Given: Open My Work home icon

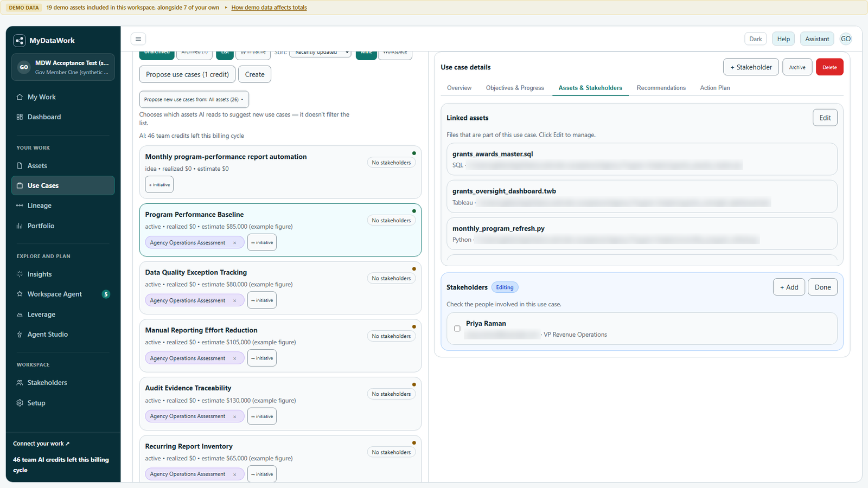Looking at the screenshot, I should 20,97.
